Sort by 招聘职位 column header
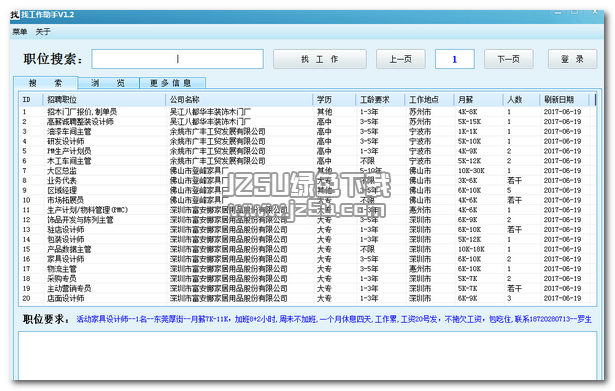The image size is (615, 391). click(104, 100)
